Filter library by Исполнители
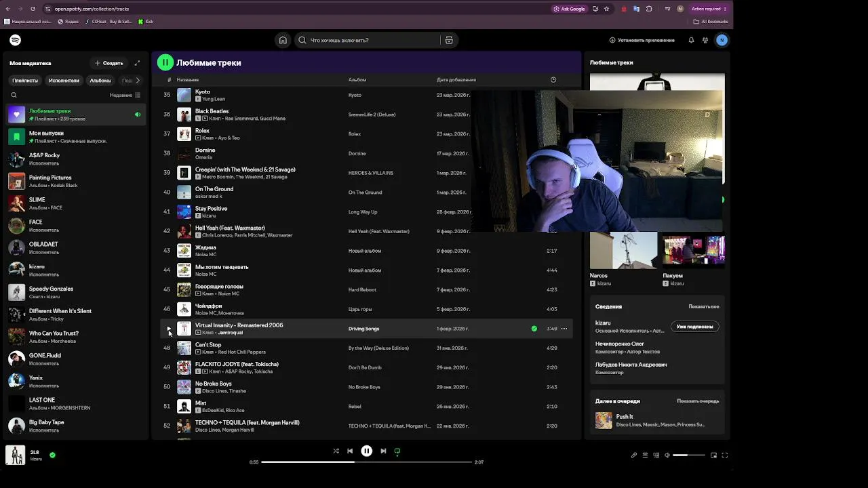The width and height of the screenshot is (868, 488). coord(64,80)
